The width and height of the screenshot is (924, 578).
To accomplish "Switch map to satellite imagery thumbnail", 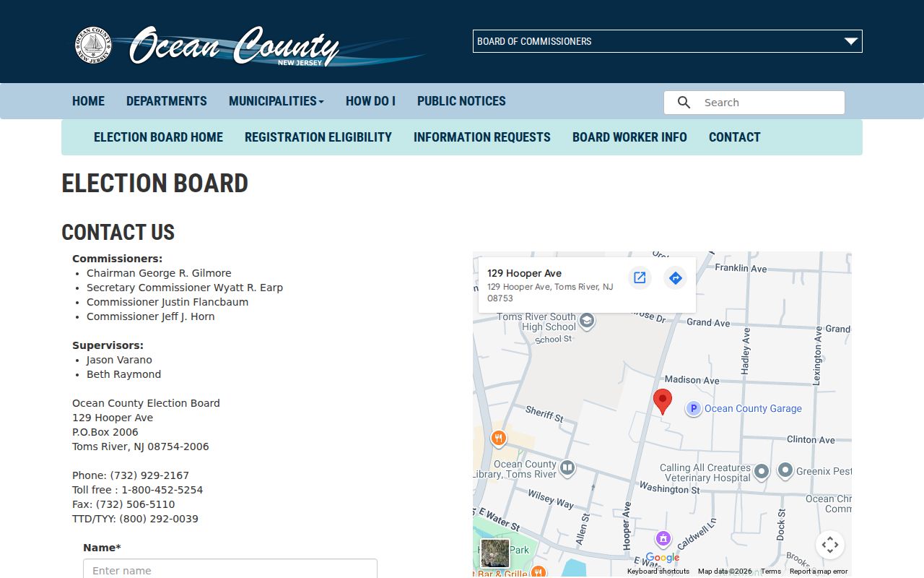I will pyautogui.click(x=495, y=553).
